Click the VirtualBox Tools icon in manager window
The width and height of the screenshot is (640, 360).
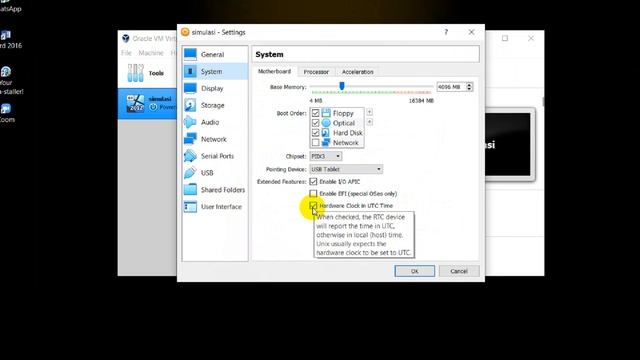[136, 73]
